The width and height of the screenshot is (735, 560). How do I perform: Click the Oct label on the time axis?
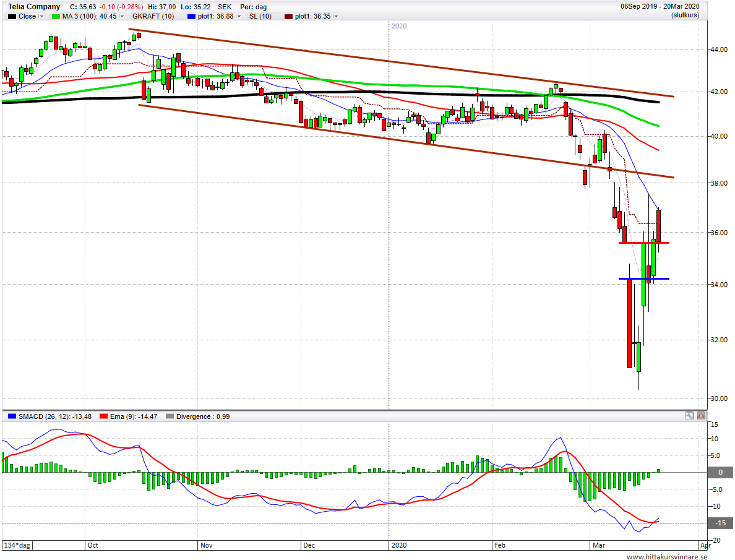[x=93, y=545]
